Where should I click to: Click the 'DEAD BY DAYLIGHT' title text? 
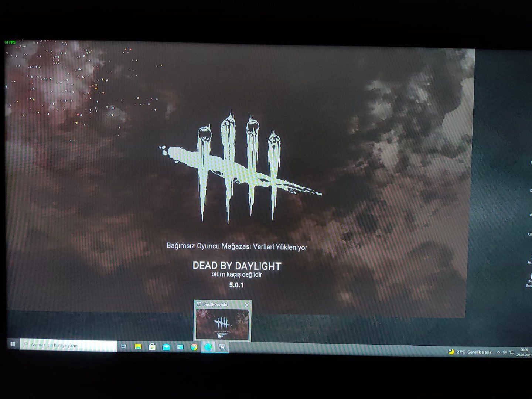tap(237, 266)
